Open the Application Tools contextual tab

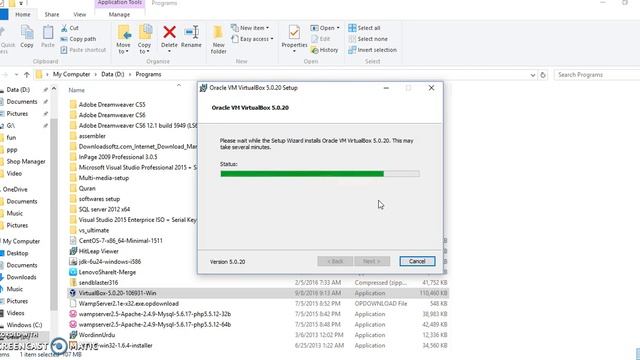click(x=120, y=3)
